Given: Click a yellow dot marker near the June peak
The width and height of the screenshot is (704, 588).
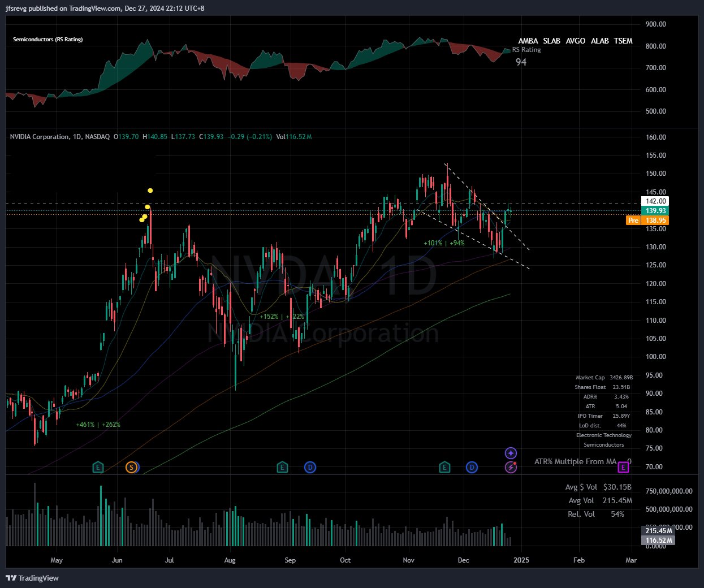Looking at the screenshot, I should 150,191.
